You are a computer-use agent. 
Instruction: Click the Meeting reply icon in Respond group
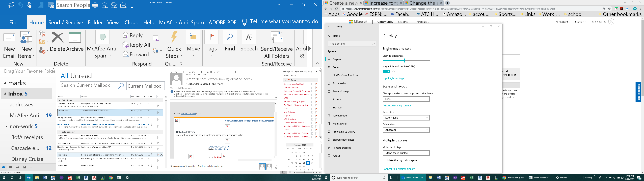[155, 38]
